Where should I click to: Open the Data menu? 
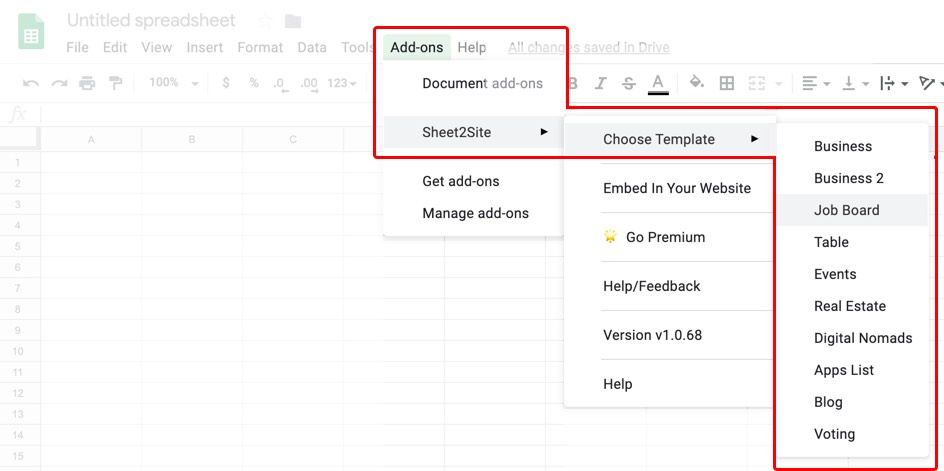click(x=312, y=48)
